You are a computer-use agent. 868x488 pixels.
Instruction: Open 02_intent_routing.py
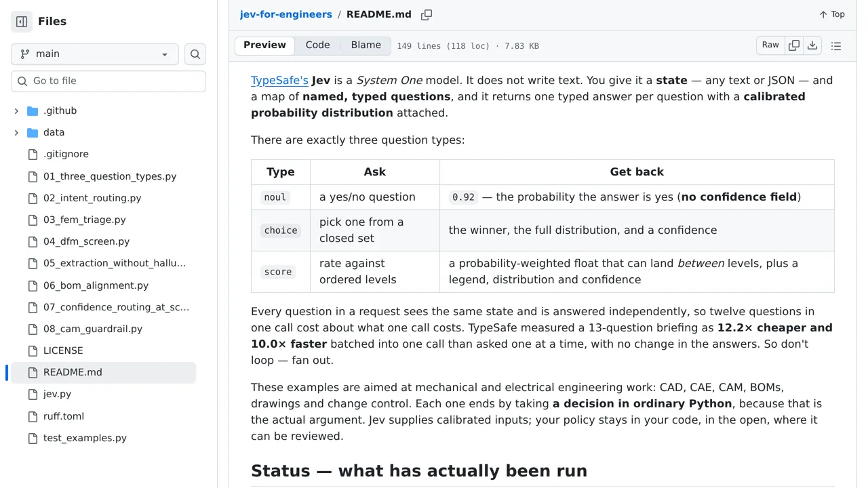pyautogui.click(x=92, y=198)
